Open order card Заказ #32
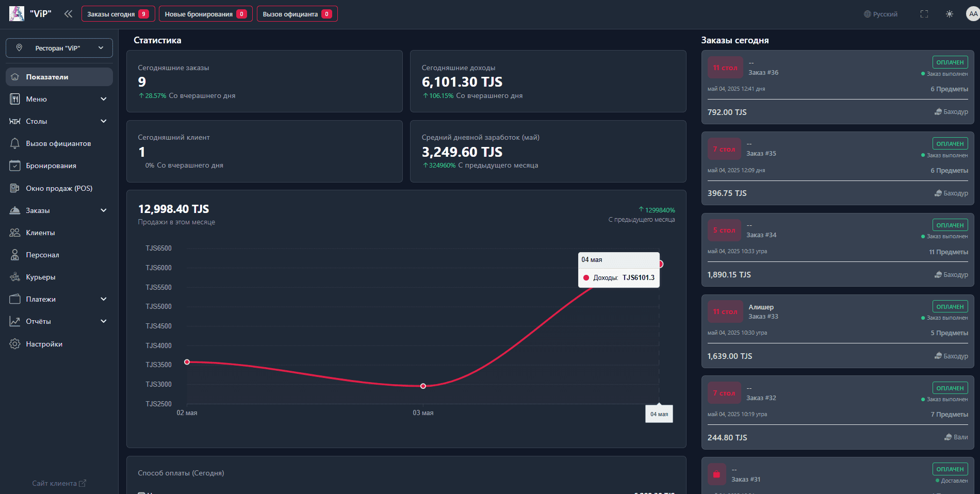980x494 pixels. [838, 413]
